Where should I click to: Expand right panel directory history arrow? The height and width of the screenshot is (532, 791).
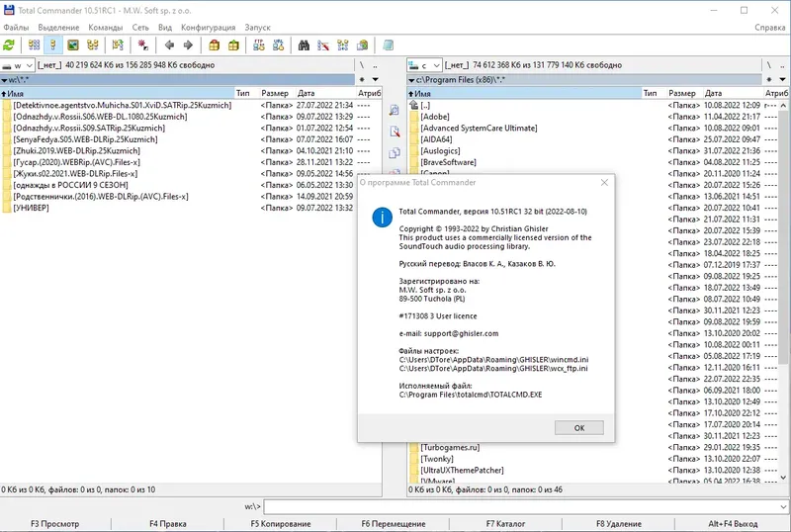pyautogui.click(x=782, y=79)
